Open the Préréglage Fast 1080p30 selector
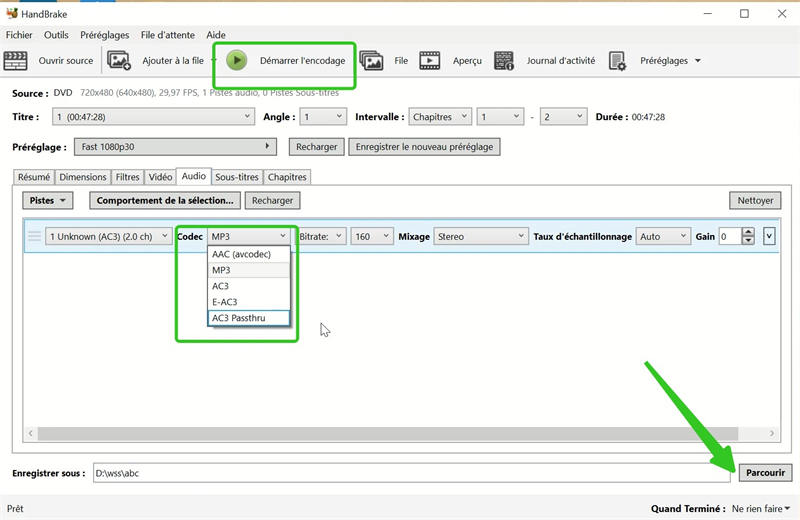Screen dimensions: 800x520 (176, 146)
